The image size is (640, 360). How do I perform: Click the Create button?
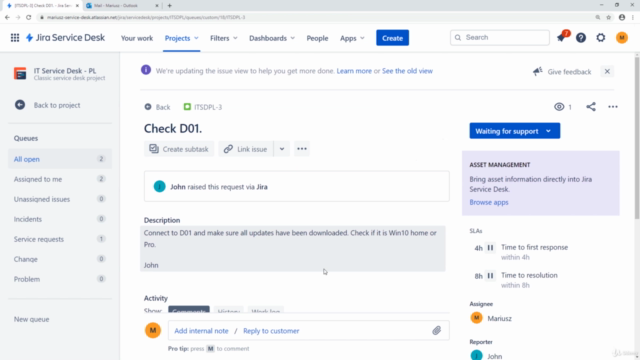point(392,38)
